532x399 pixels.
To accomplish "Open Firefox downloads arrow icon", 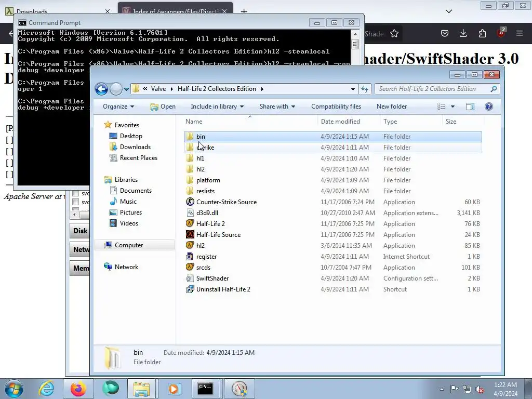I will (x=463, y=33).
